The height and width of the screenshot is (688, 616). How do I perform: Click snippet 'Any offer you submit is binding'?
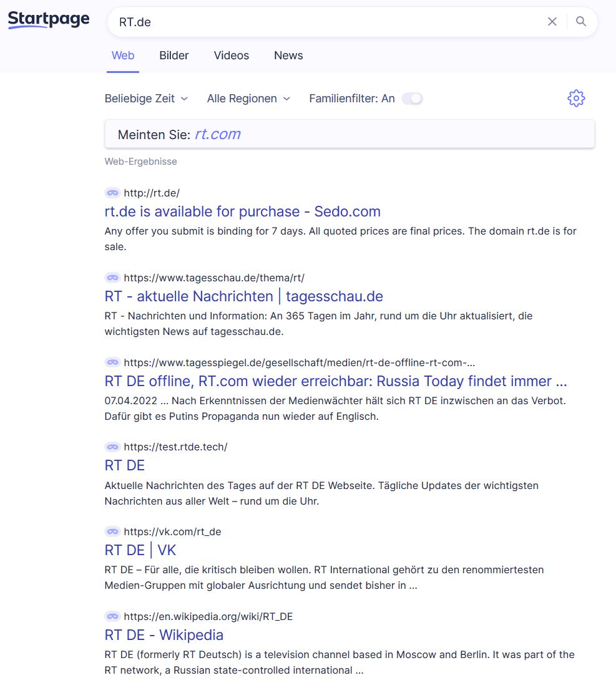340,239
